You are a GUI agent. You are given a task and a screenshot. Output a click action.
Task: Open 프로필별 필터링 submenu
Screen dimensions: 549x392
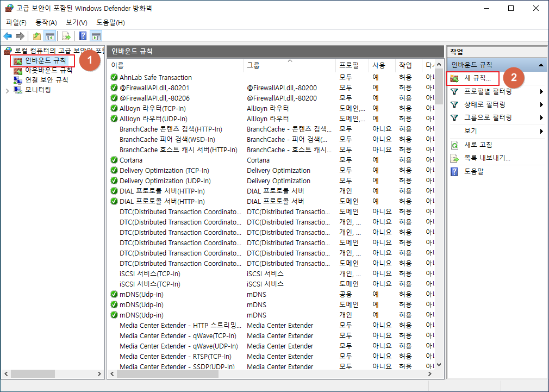pyautogui.click(x=497, y=91)
